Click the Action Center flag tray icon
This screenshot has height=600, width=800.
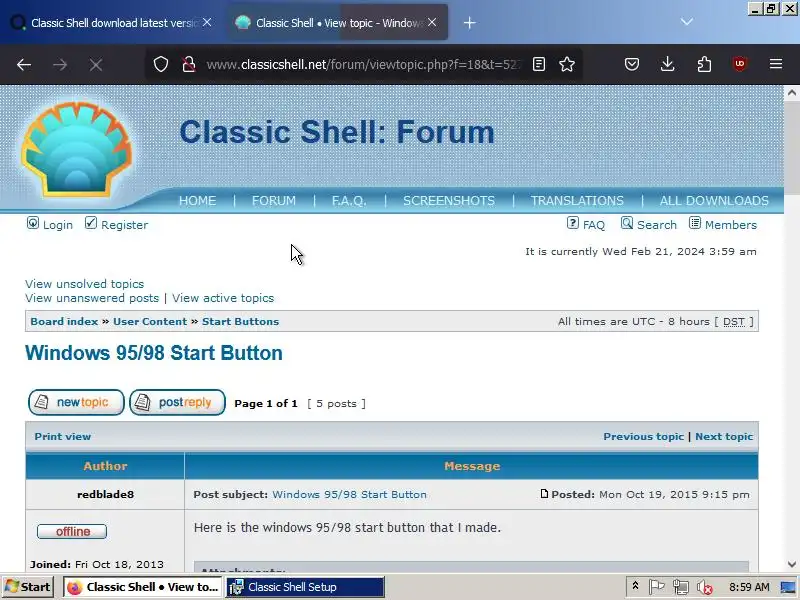657,587
